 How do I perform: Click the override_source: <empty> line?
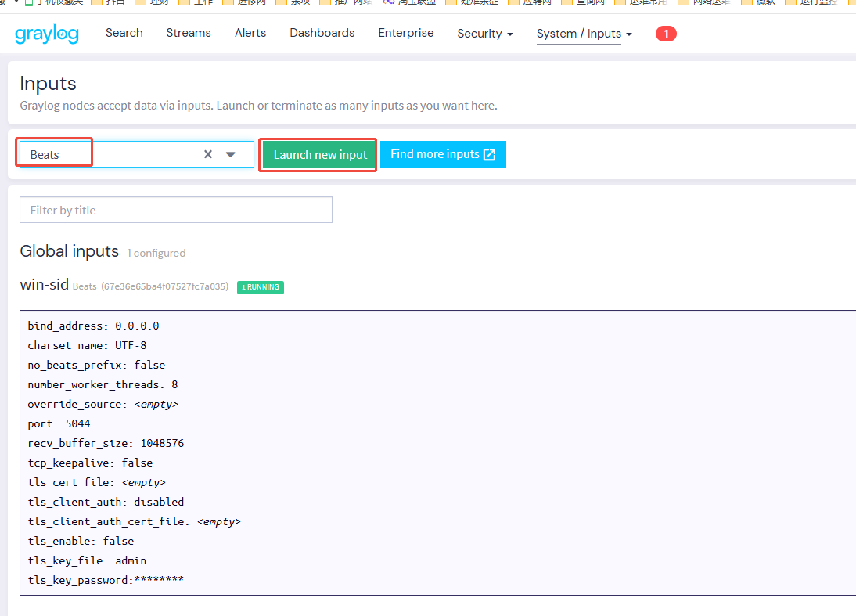tap(103, 404)
